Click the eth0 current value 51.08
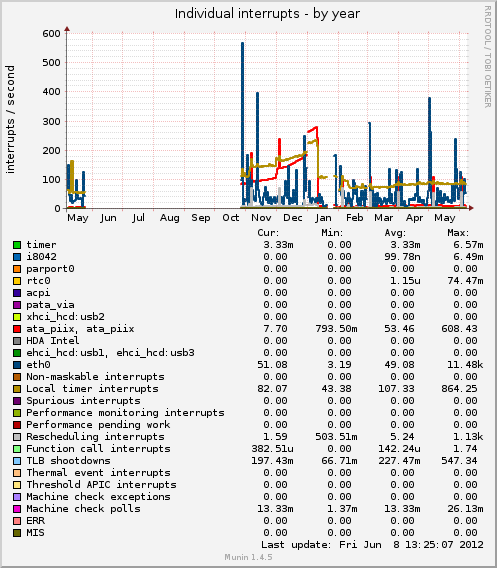497x568 pixels. click(x=272, y=365)
